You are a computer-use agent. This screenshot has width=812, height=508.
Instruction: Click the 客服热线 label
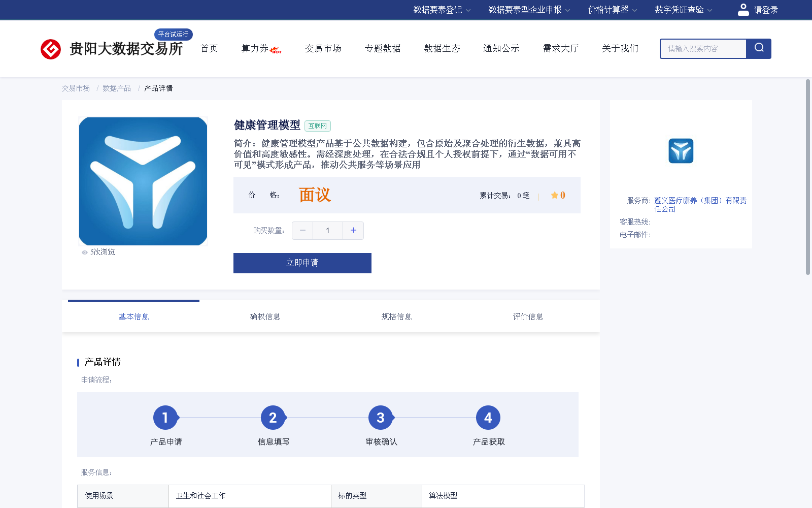click(635, 222)
